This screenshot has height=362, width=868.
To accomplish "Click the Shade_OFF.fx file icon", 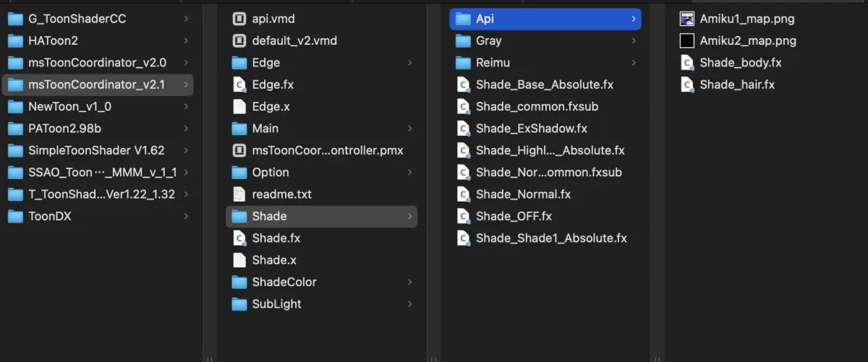I will tap(464, 216).
